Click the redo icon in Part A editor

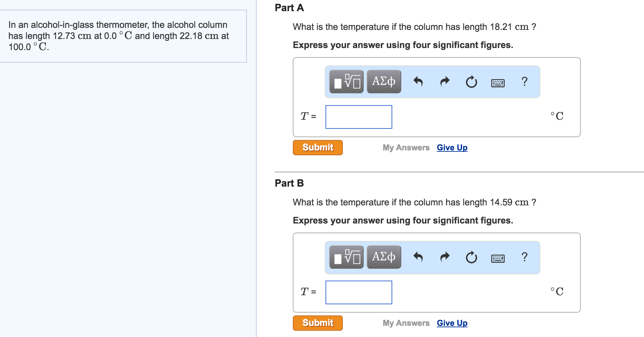(x=444, y=81)
